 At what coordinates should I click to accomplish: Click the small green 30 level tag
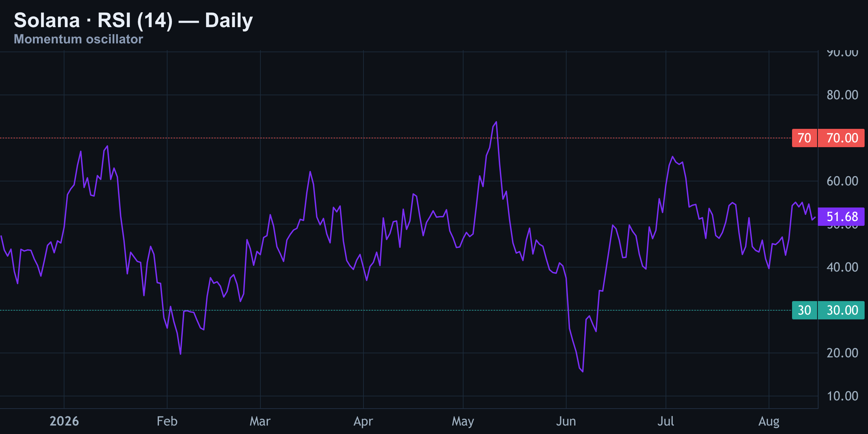click(x=804, y=310)
